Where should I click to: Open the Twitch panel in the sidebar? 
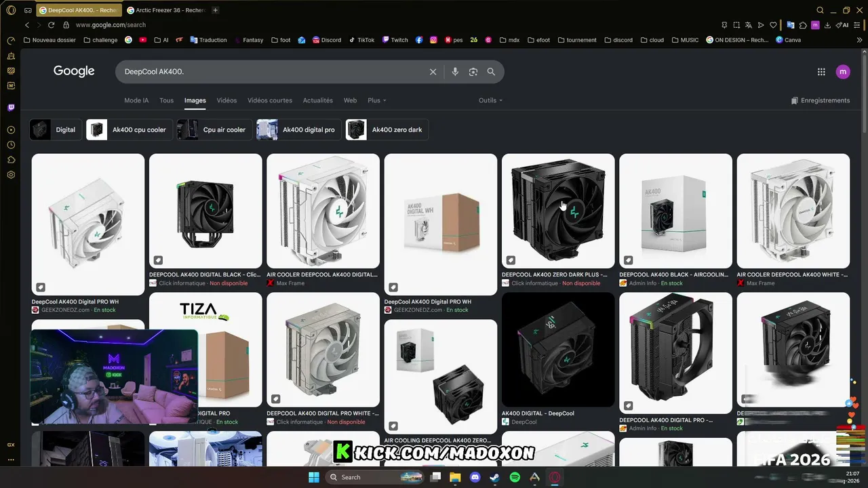pos(11,108)
